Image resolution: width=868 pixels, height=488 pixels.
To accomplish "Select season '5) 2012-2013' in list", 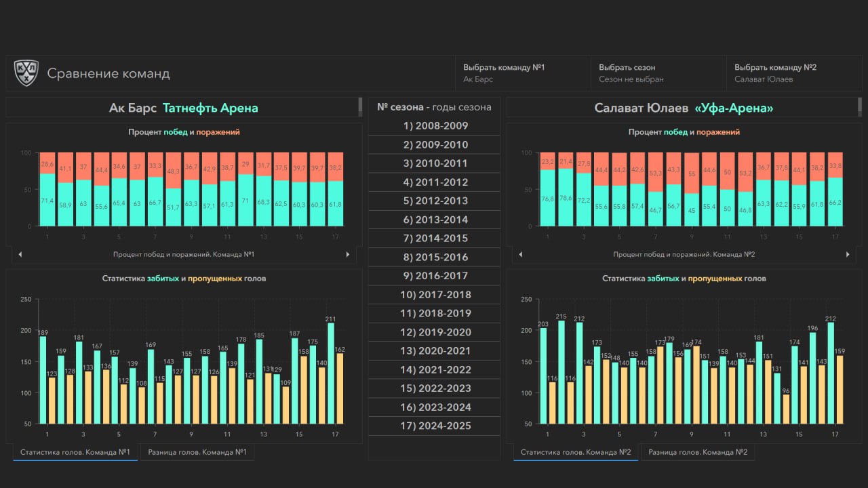I will click(x=434, y=201).
